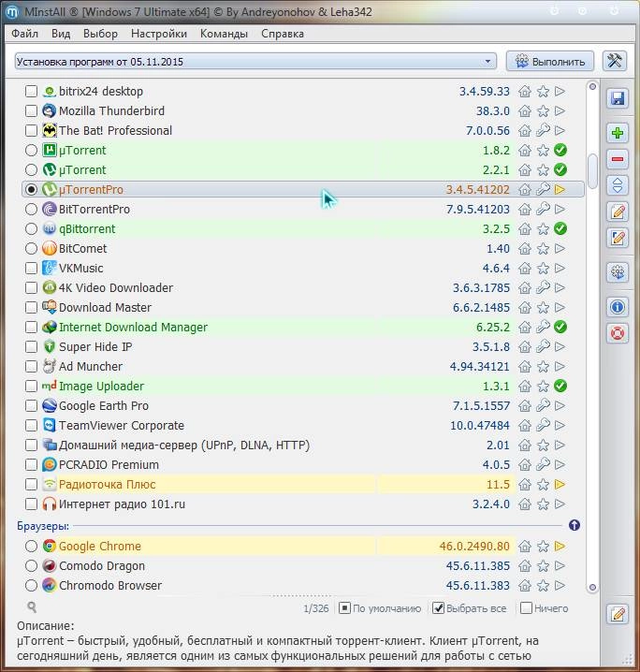640x672 pixels.
Task: Check the VKMusic checkbox
Action: [31, 269]
